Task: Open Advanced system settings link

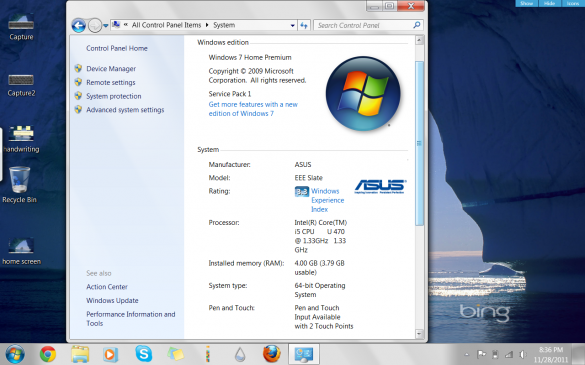Action: coord(125,110)
